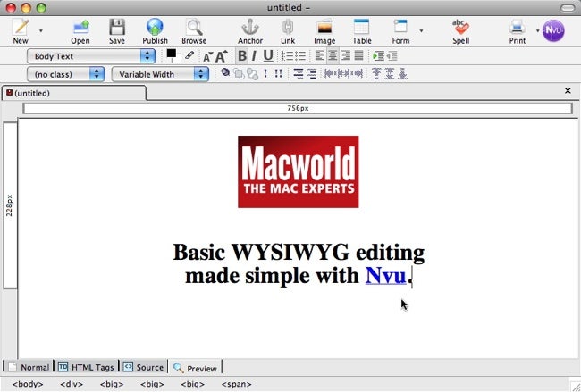This screenshot has height=392, width=581.
Task: Click the single exclamation emphasis icon
Action: point(265,73)
